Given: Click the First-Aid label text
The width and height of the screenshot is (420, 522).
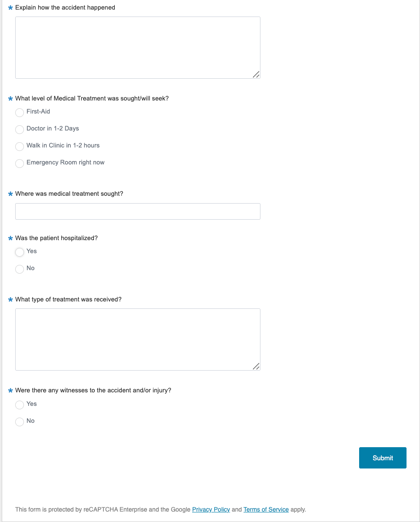Looking at the screenshot, I should [38, 111].
